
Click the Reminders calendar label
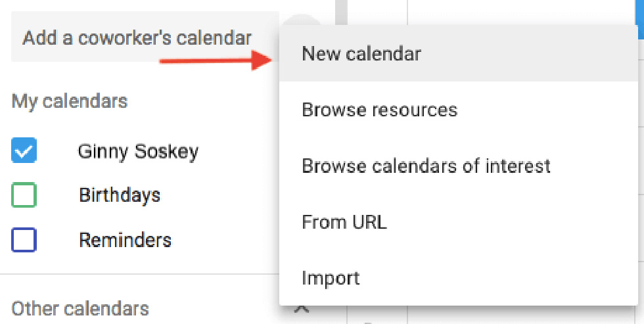[125, 240]
